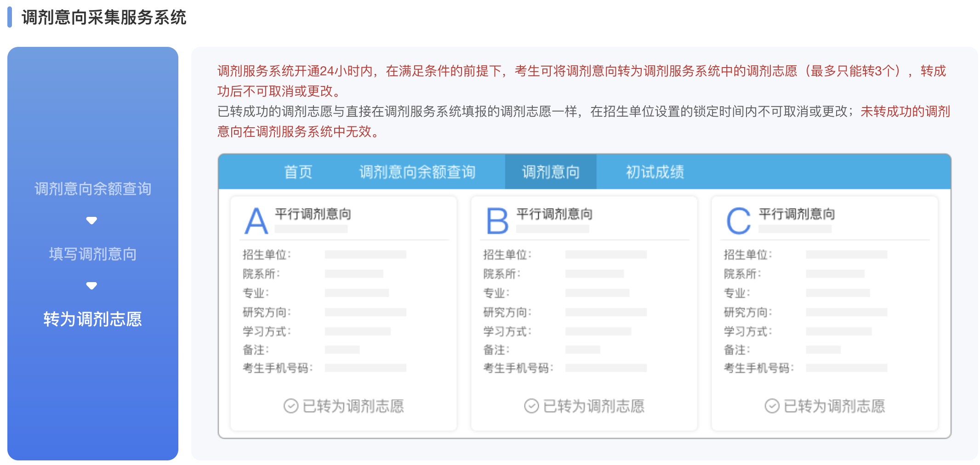Click the 调剂意向采集服务系统 page title
The image size is (980, 465).
pos(104,17)
